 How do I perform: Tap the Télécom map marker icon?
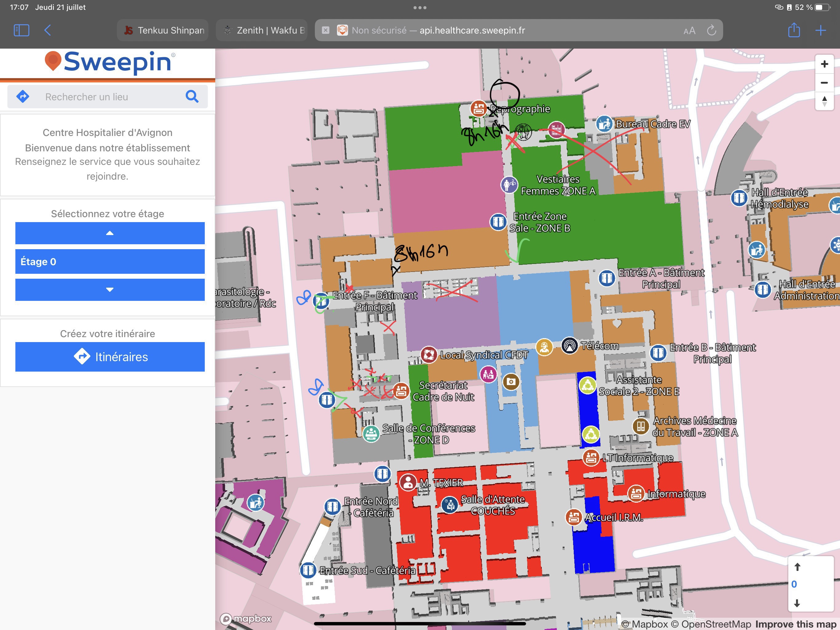pos(569,346)
